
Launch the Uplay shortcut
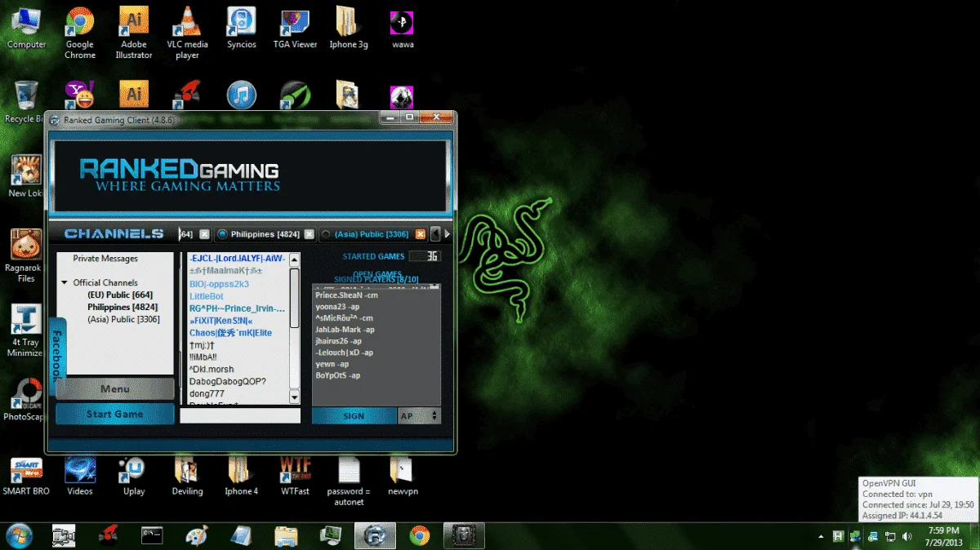pos(134,476)
